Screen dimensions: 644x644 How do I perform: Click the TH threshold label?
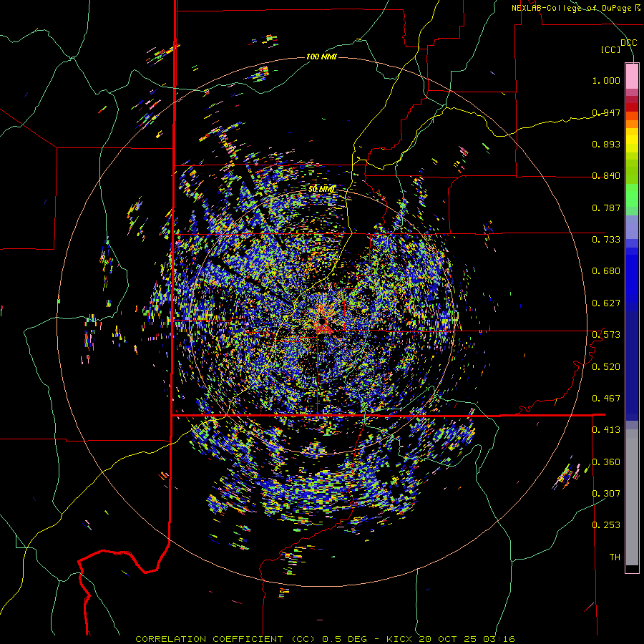pyautogui.click(x=615, y=557)
